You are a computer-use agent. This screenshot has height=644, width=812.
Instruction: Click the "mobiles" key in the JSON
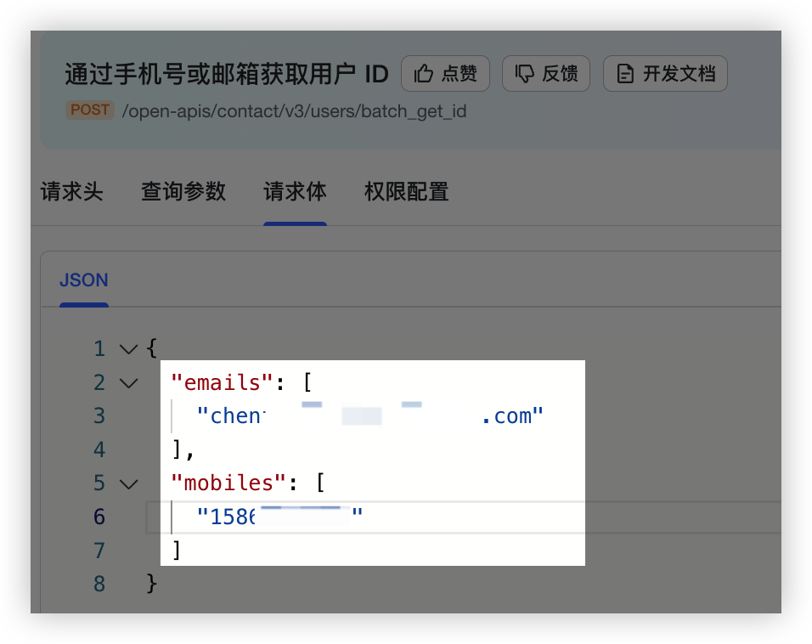[228, 483]
